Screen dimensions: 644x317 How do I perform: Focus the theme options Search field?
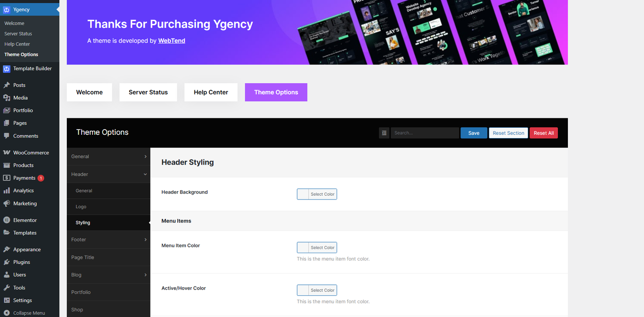click(x=425, y=133)
